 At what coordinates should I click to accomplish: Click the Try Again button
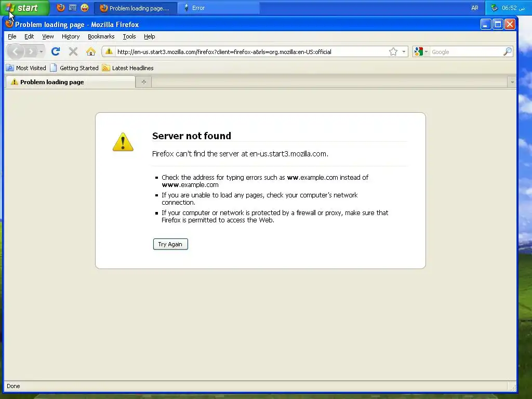[170, 244]
